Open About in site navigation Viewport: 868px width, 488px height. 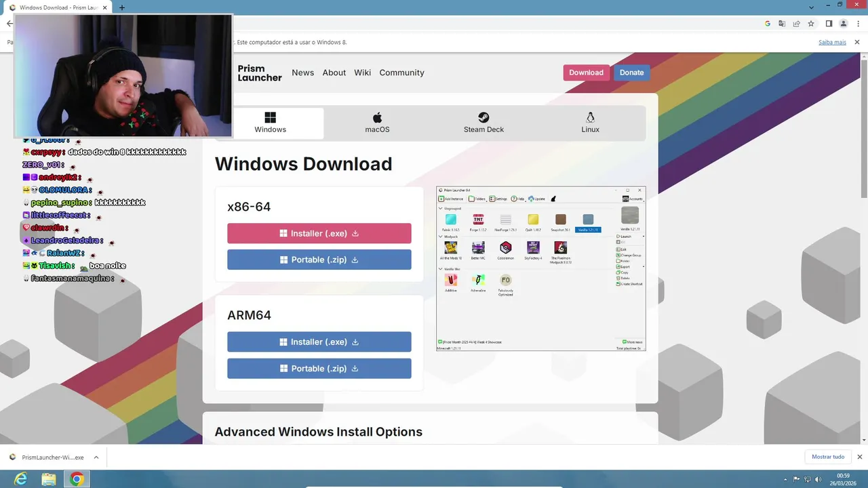tap(334, 73)
